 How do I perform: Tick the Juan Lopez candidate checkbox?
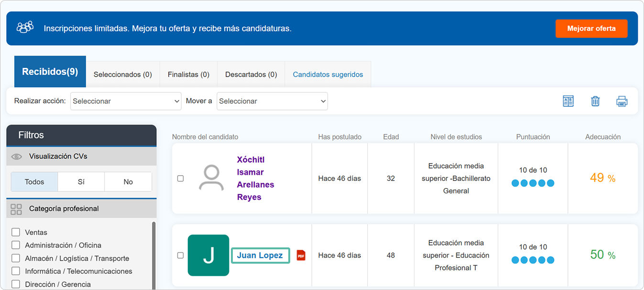(180, 256)
